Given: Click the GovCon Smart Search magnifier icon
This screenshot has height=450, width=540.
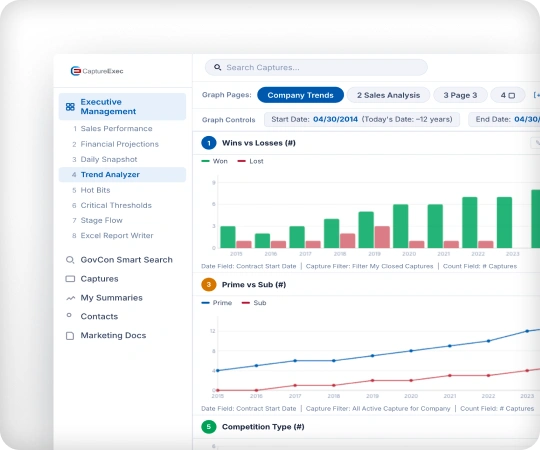Looking at the screenshot, I should 70,260.
